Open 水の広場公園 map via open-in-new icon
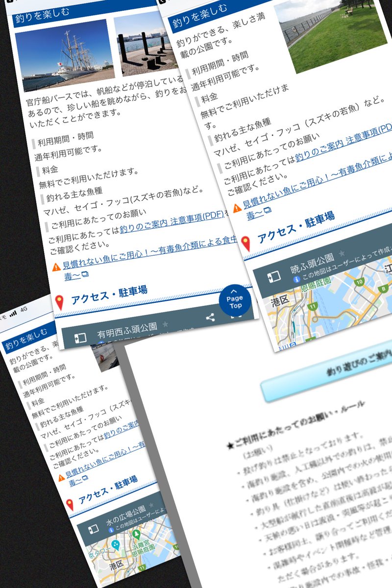Image resolution: width=392 pixels, height=588 pixels. 93,529
